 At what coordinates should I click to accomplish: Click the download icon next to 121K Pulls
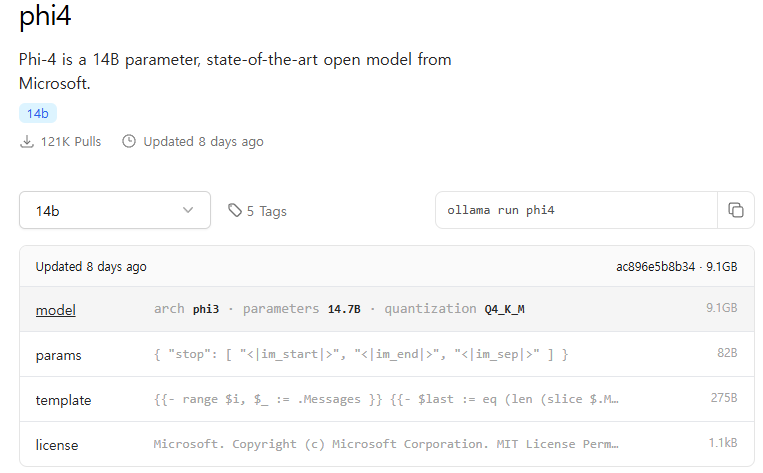point(27,142)
